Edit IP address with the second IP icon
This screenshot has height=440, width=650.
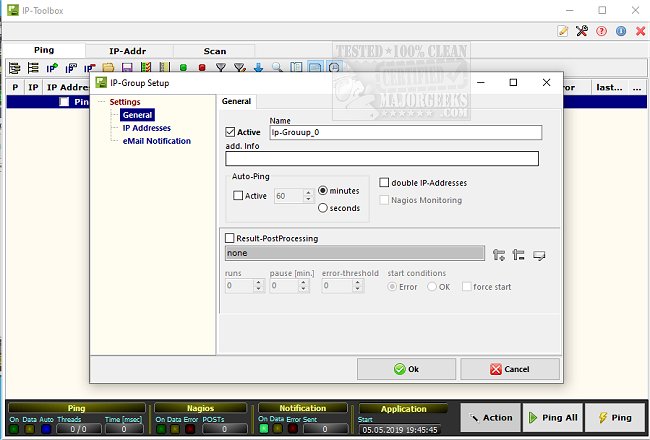(x=71, y=68)
